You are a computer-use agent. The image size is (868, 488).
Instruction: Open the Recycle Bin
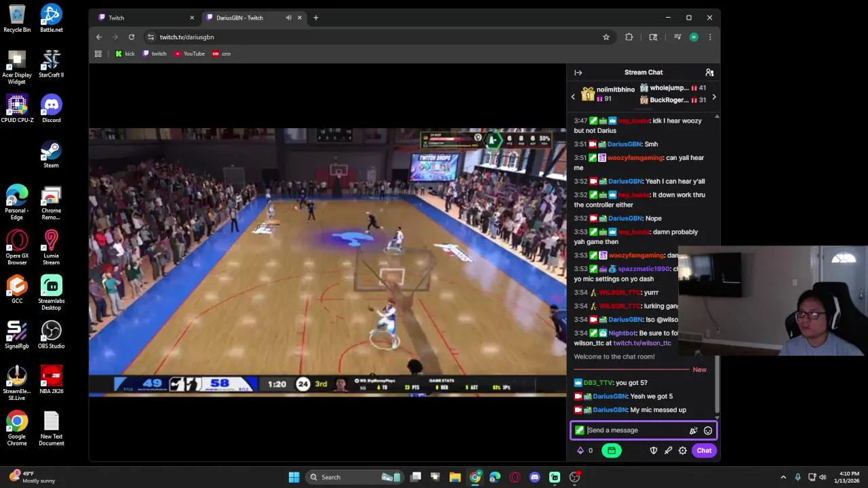(17, 18)
